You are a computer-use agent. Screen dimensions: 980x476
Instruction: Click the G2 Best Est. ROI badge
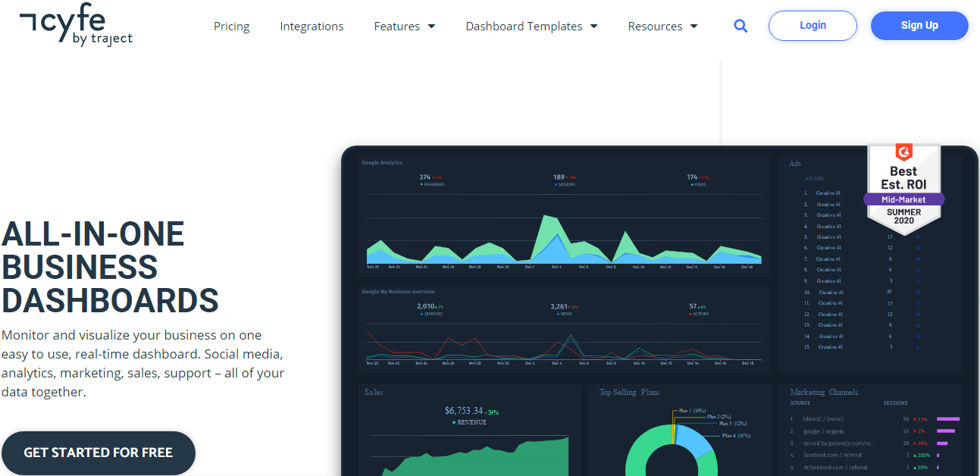pos(903,189)
